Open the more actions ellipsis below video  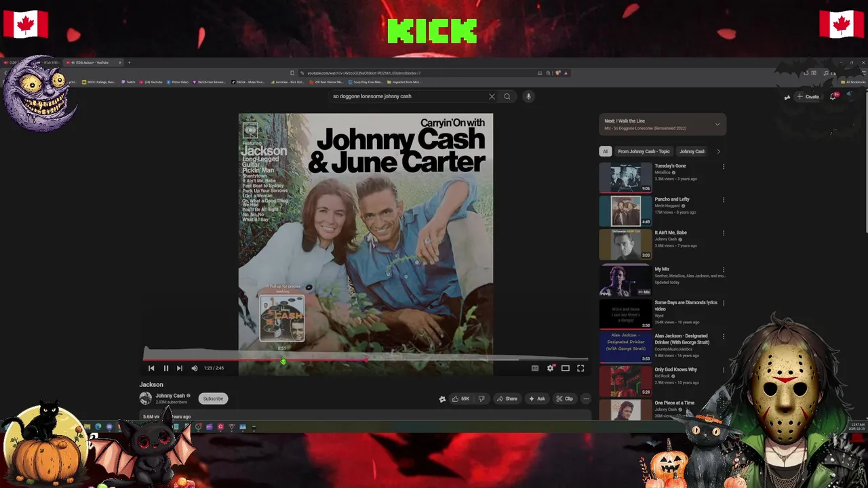click(586, 399)
